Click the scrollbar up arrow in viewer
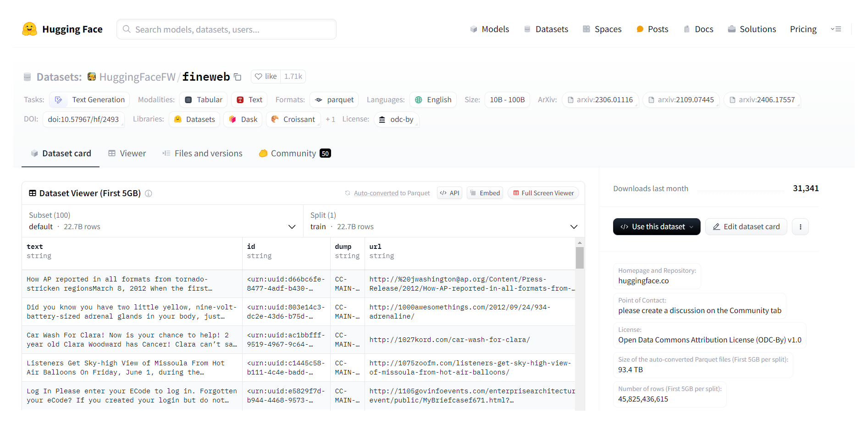The height and width of the screenshot is (424, 868). pos(580,242)
